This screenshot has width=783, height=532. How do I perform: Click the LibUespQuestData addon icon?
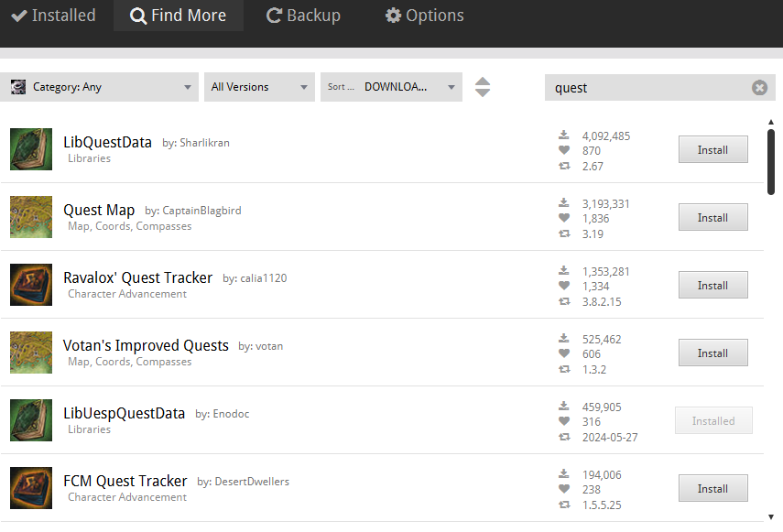click(31, 420)
